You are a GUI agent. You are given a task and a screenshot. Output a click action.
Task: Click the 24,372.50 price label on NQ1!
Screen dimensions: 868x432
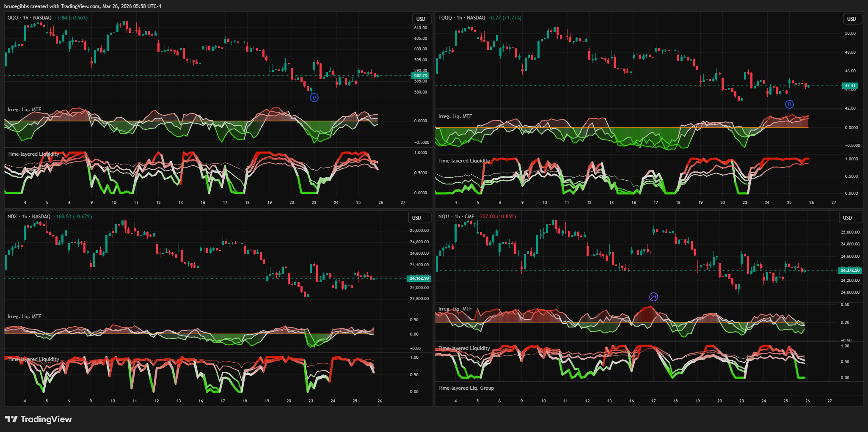850,270
